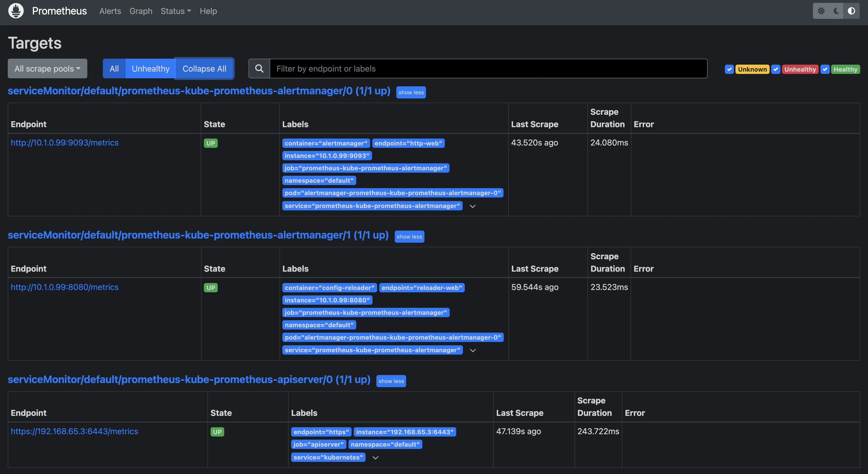868x474 pixels.
Task: Click the endpoint="reloader-web" label
Action: (422, 288)
